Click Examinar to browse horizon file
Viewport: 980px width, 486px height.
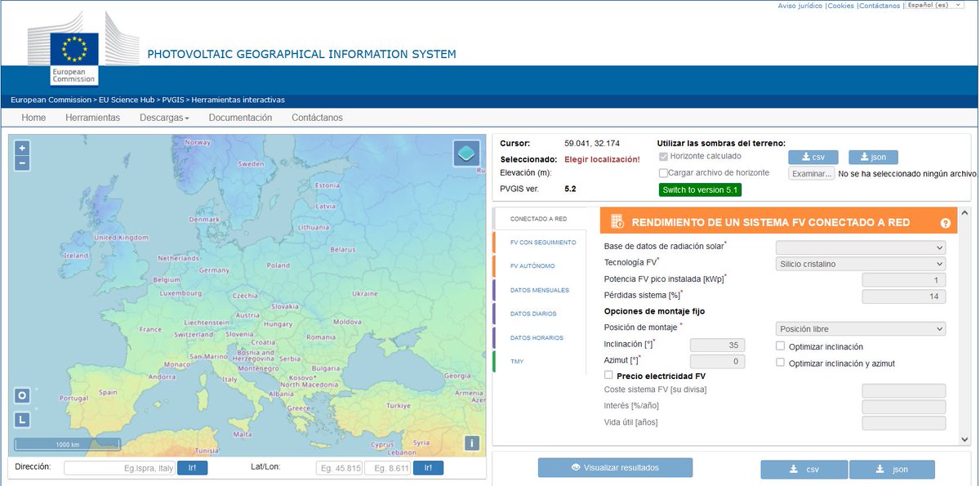811,173
